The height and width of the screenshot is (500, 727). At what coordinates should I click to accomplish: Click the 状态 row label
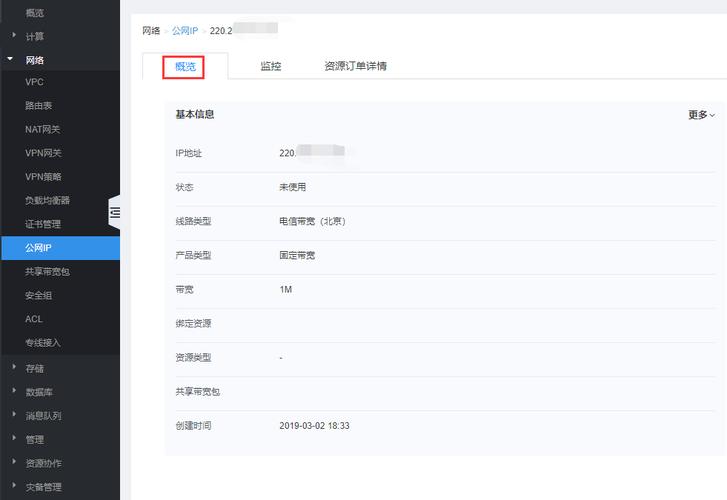pyautogui.click(x=185, y=187)
